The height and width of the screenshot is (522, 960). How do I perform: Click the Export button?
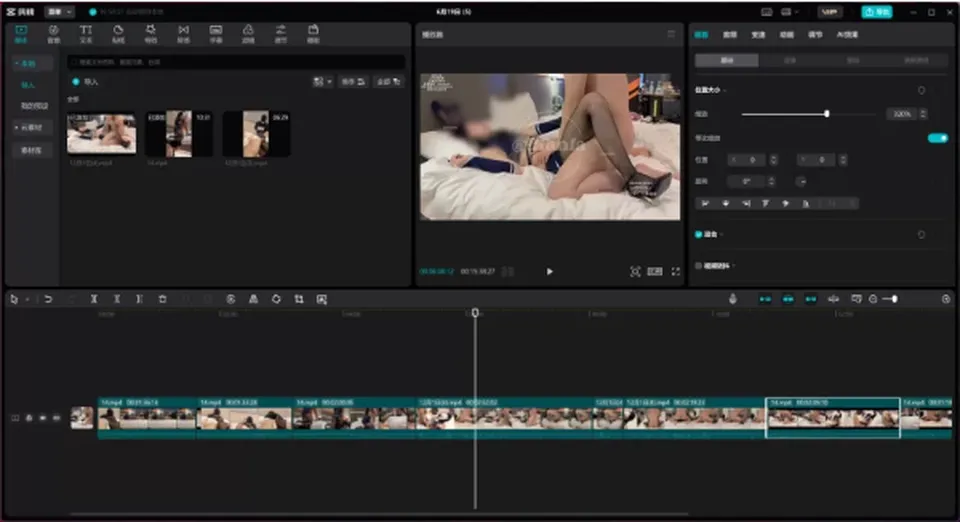coord(877,12)
